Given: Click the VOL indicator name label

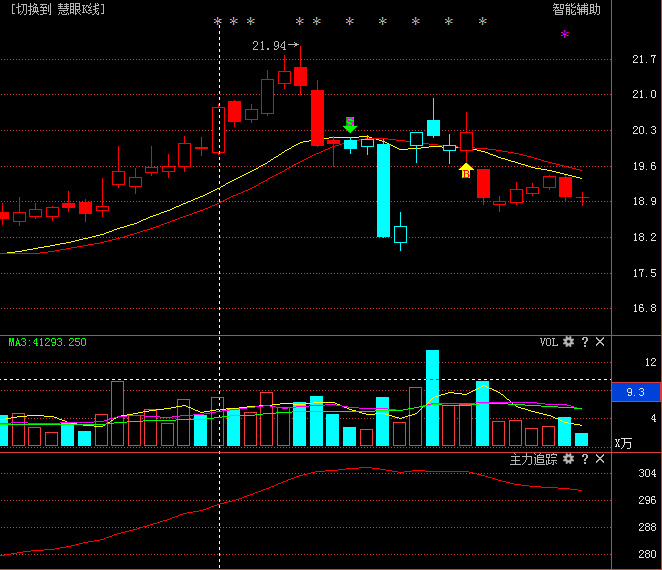Looking at the screenshot, I should pyautogui.click(x=548, y=342).
